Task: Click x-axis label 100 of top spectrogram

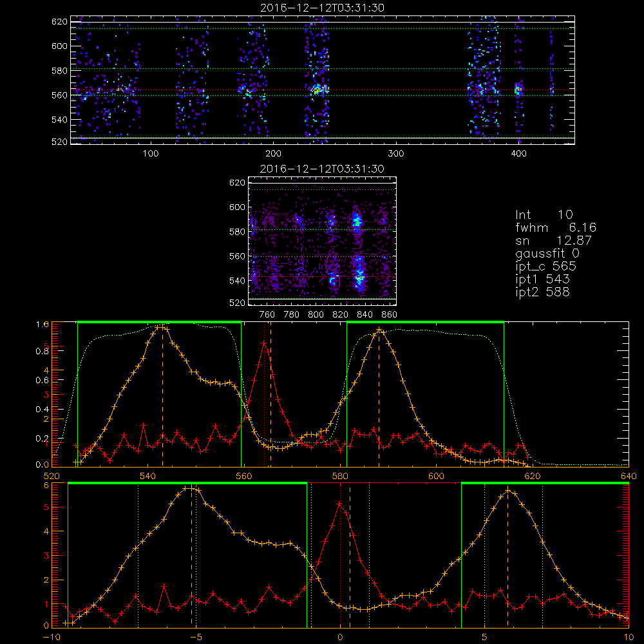Action: point(151,154)
